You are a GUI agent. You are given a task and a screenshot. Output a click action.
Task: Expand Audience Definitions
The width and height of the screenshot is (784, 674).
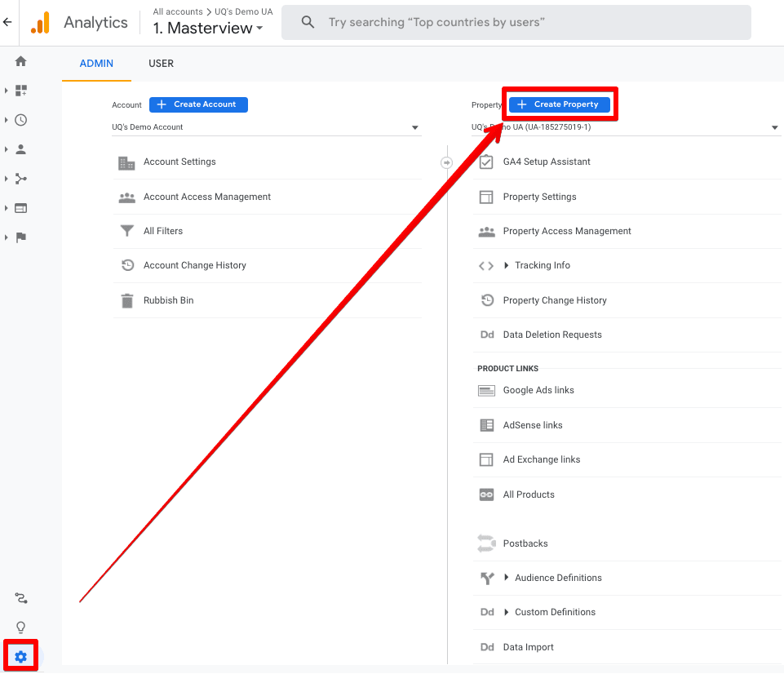[558, 577]
